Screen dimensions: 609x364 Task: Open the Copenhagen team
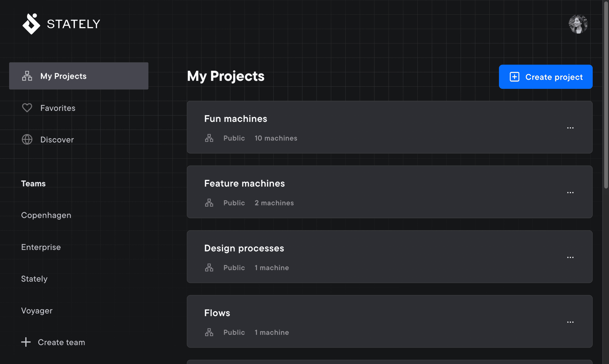click(x=46, y=215)
